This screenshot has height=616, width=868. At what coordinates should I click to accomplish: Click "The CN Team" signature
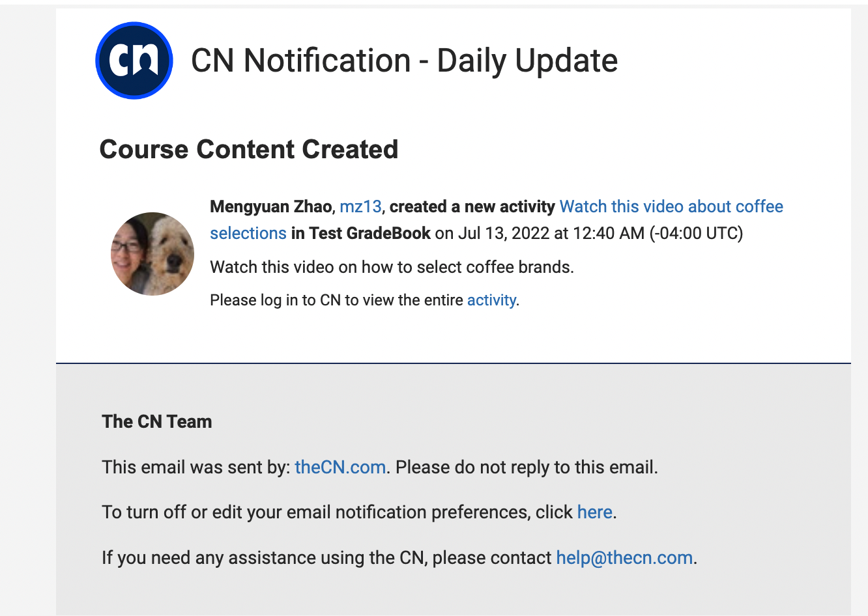click(157, 422)
